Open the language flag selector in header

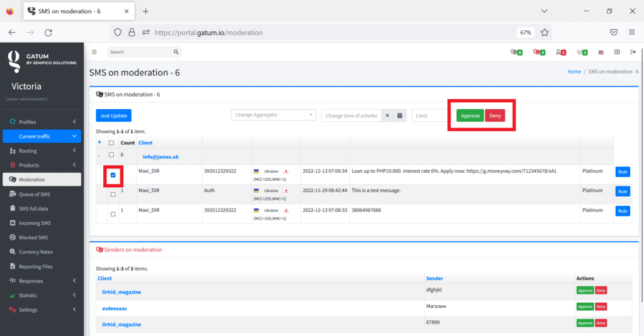point(601,52)
